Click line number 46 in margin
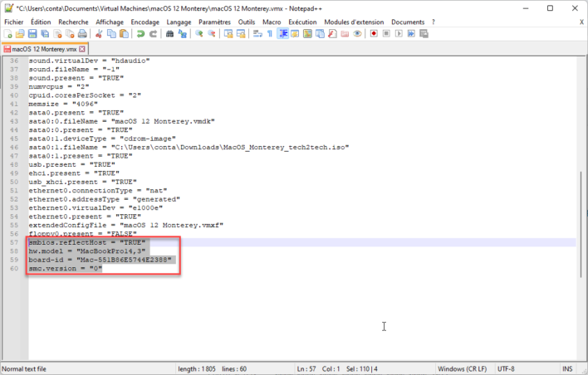The height and width of the screenshot is (375, 588). point(14,147)
